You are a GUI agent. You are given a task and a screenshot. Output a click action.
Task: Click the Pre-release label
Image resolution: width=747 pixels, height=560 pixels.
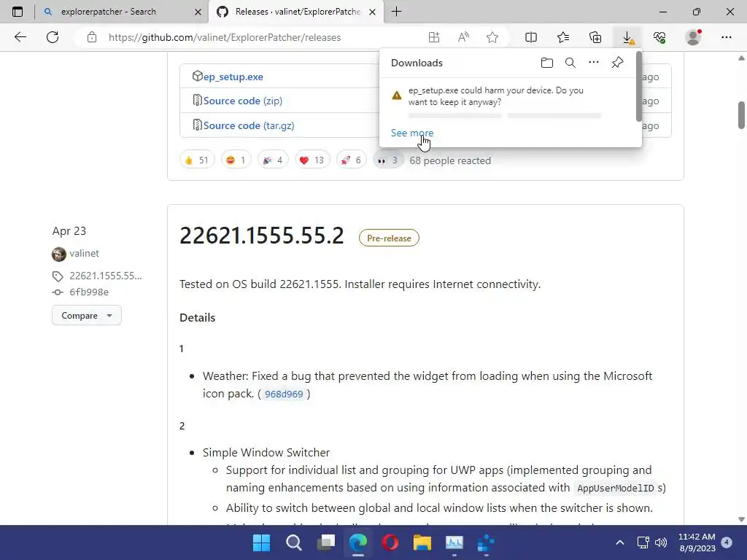tap(389, 238)
